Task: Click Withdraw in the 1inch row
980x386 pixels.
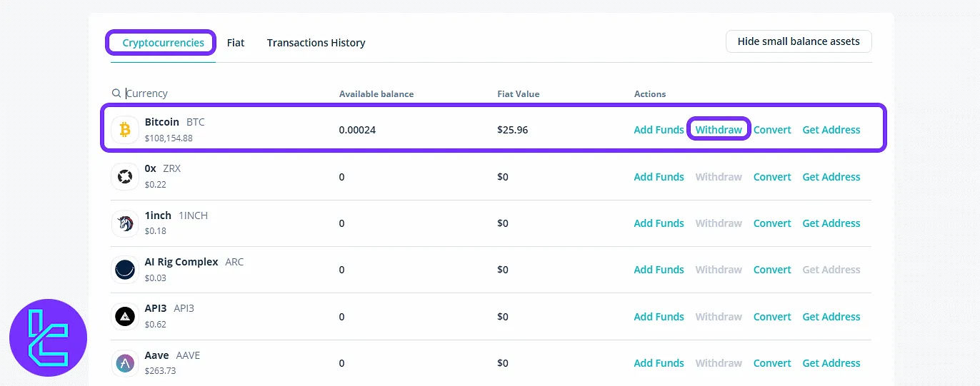Action: click(719, 223)
